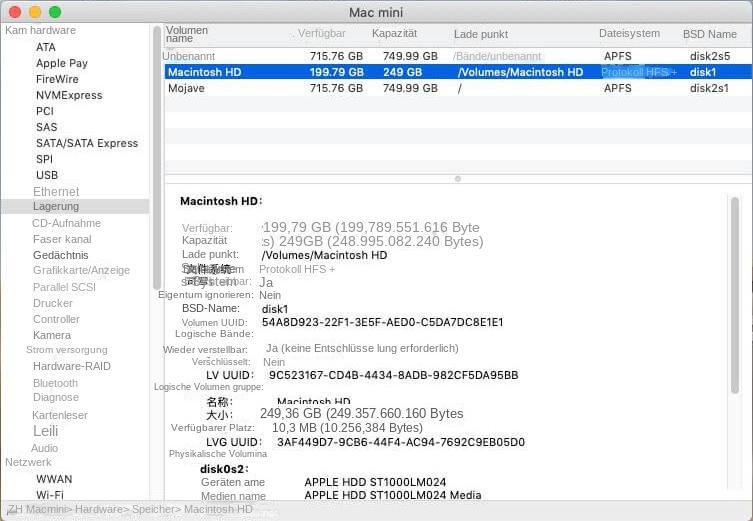Open the Wi-Fi network section

pyautogui.click(x=50, y=494)
